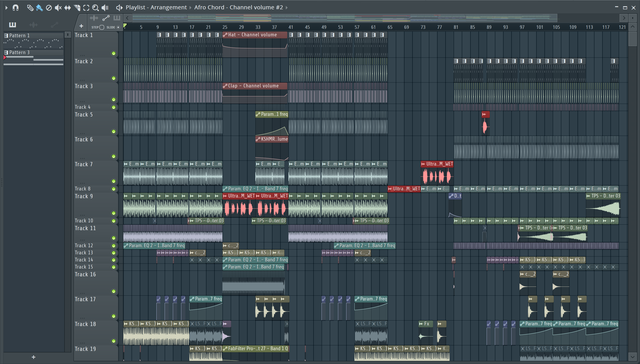Click bar 81 on the timeline ruler
Image resolution: width=640 pixels, height=364 pixels.
pos(456,27)
